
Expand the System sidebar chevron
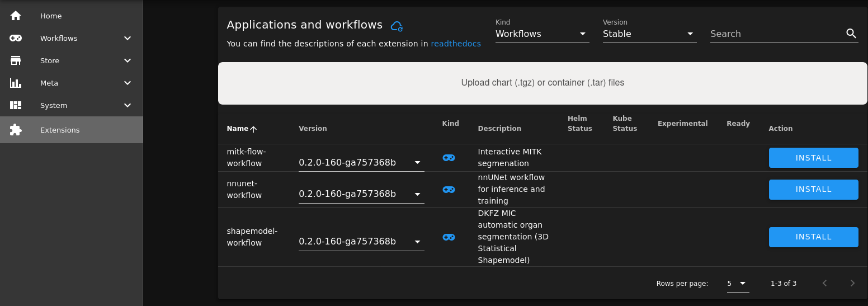click(128, 105)
